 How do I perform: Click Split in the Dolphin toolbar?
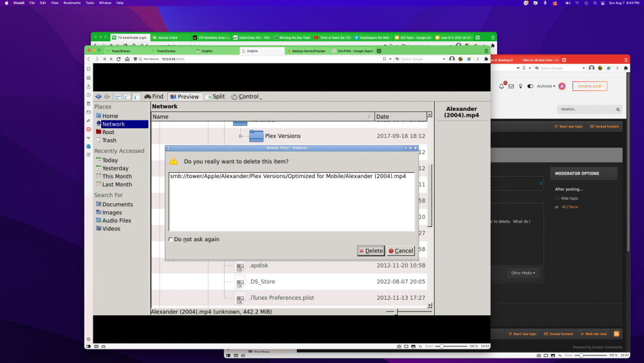[x=215, y=97]
